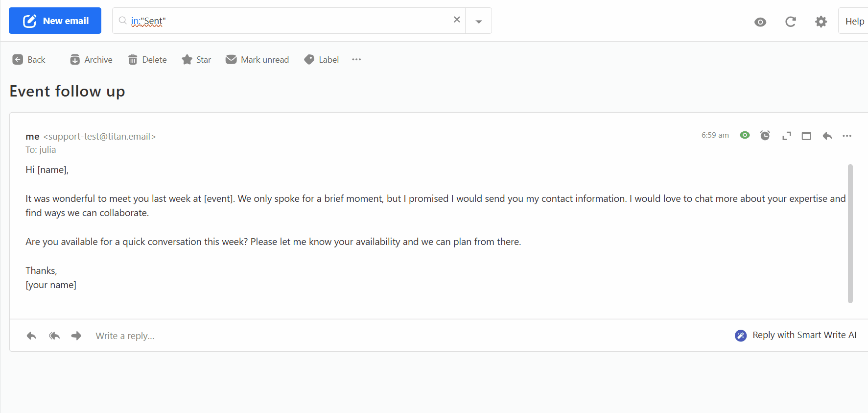Open the message's more options ellipsis
The height and width of the screenshot is (413, 868).
847,136
